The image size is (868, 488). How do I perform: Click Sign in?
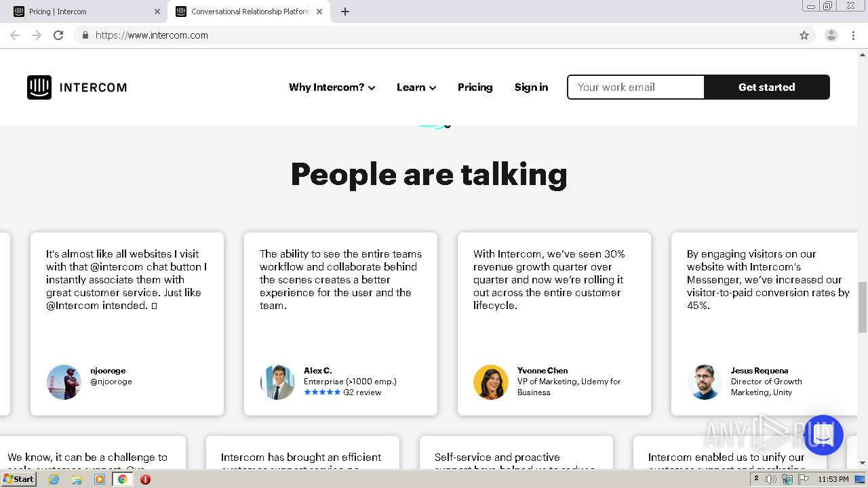point(531,87)
